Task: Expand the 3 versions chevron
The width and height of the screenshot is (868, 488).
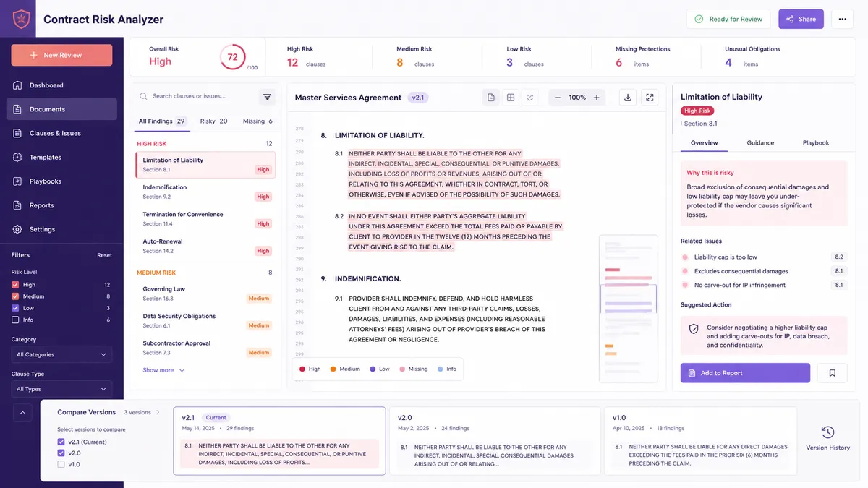Action: 158,413
